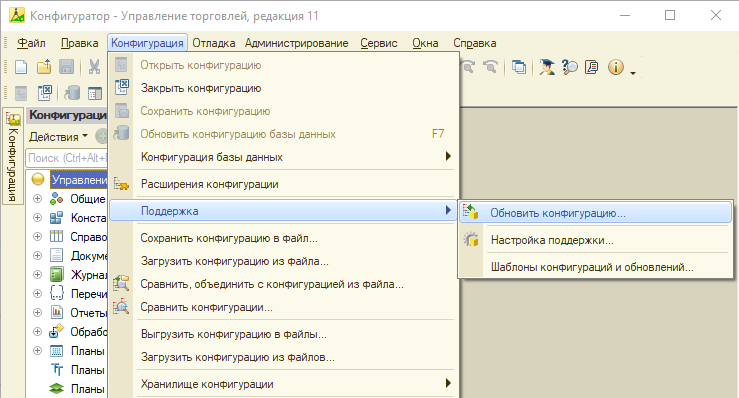Open the Отладка menu
Viewport: 739px width, 398px height.
(x=213, y=43)
